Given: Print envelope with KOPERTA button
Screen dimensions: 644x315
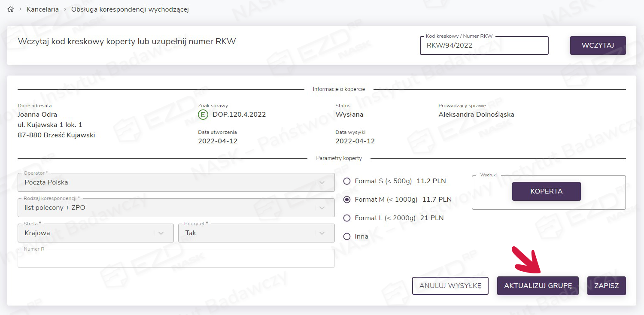Looking at the screenshot, I should (x=546, y=191).
